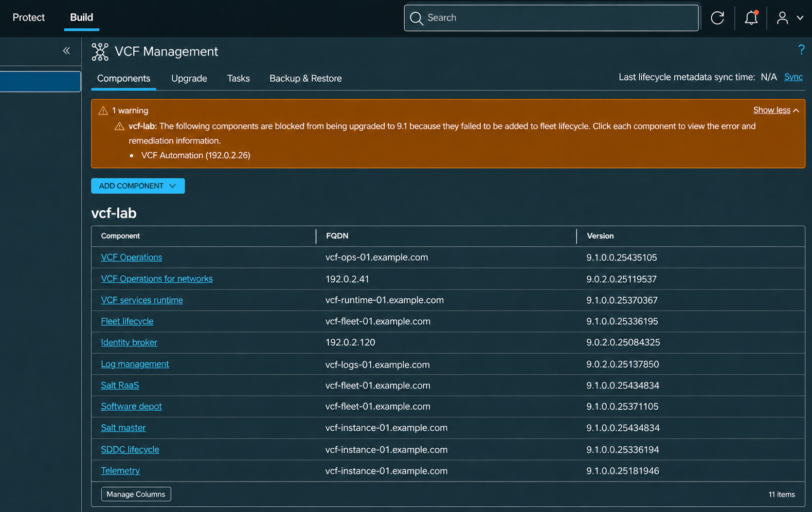Click the search magnifier icon
Screen dimensions: 812x512
[x=417, y=19]
